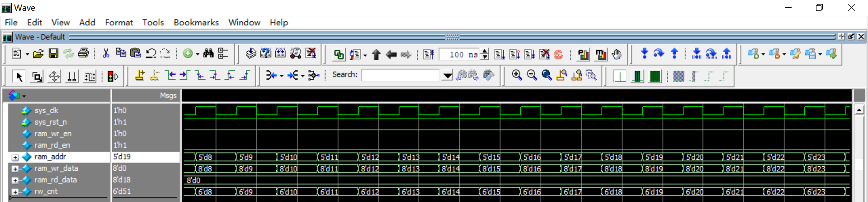Click Zoom In on Active Cursor icon

561,75
